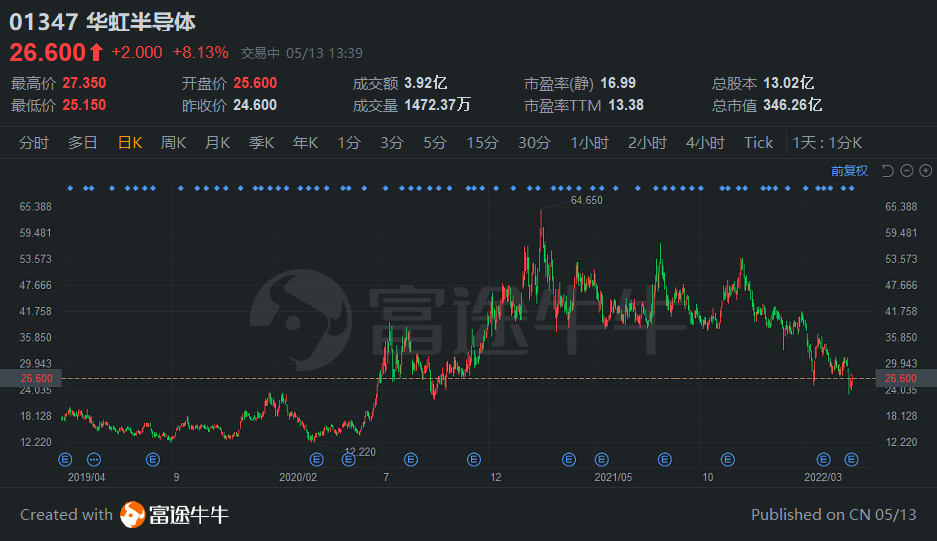The height and width of the screenshot is (541, 937).
Task: Click the 昨收价 value 24.600
Action: [255, 105]
